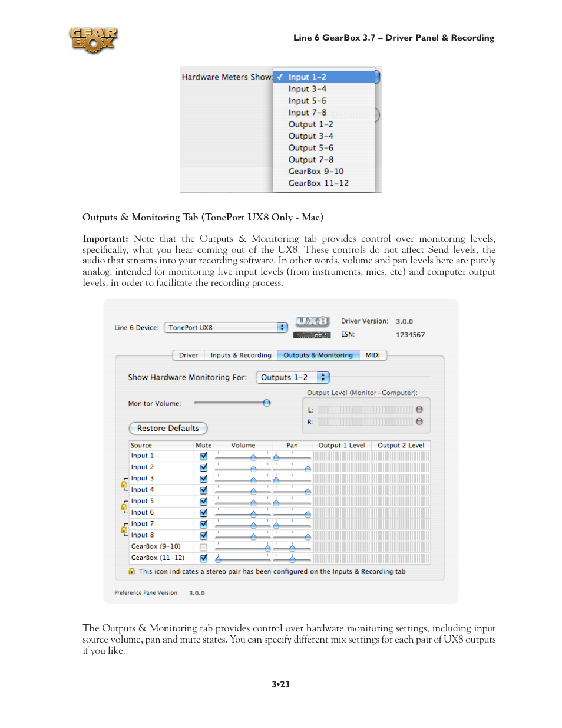Choose GearBox 9-10 in meters menu
Viewport: 562px width, 728px height.
click(324, 172)
